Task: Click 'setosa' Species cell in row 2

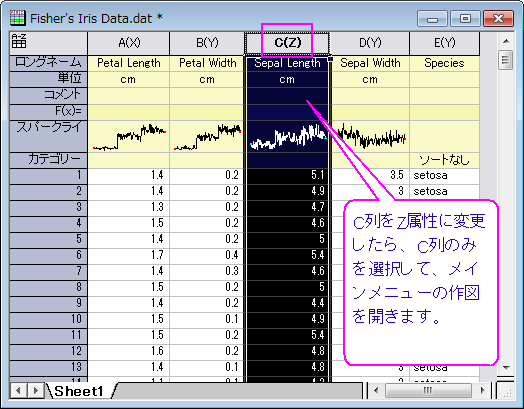Action: click(444, 191)
